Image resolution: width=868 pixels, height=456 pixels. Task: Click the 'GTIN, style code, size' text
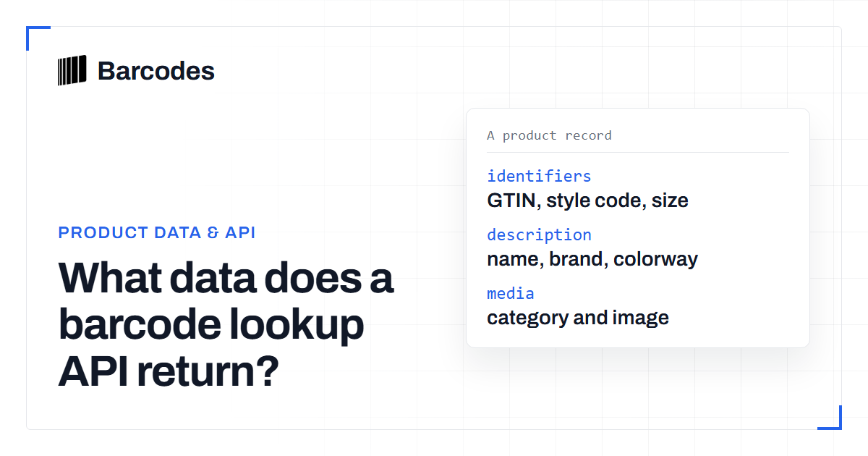tap(587, 200)
